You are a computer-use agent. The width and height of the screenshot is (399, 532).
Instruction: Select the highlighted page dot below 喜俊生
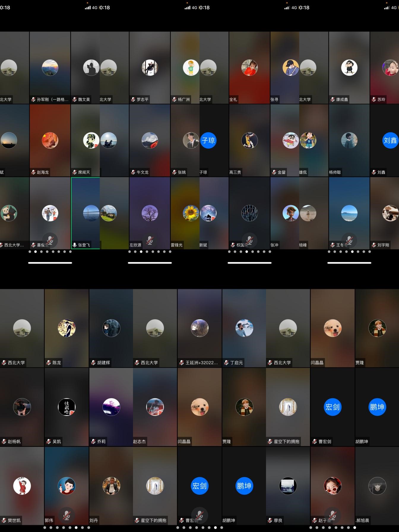36,252
